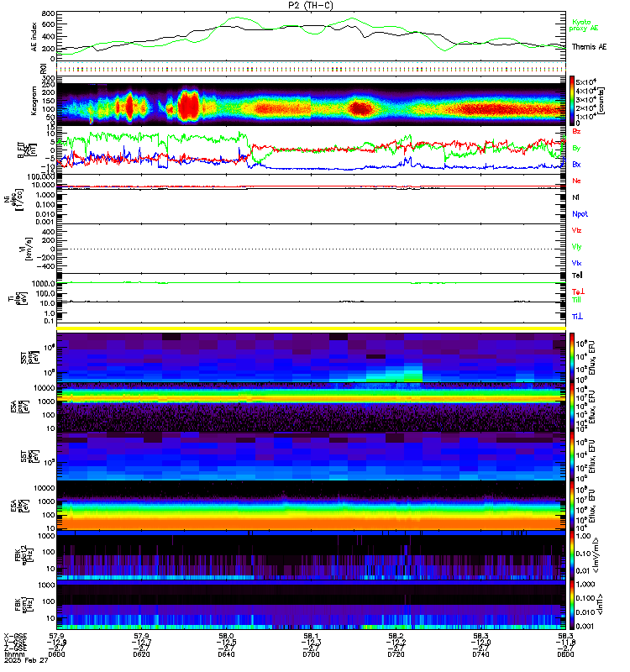Click the 'hhmm' row label
This screenshot has height=672, width=630.
coord(14,654)
